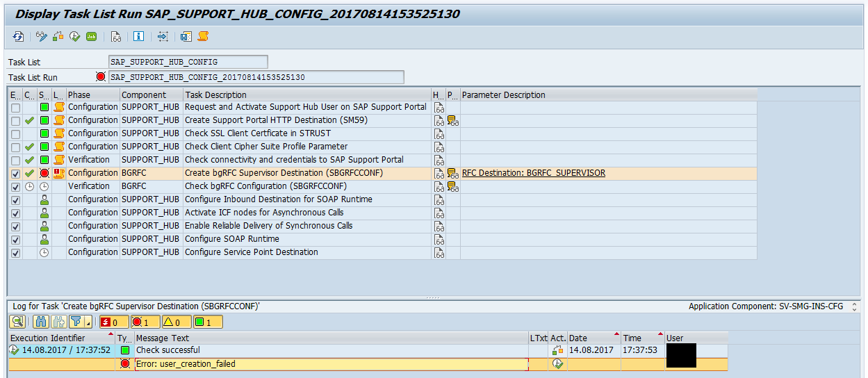Uncheck Check bgRFC Configuration checkbox

[x=15, y=187]
